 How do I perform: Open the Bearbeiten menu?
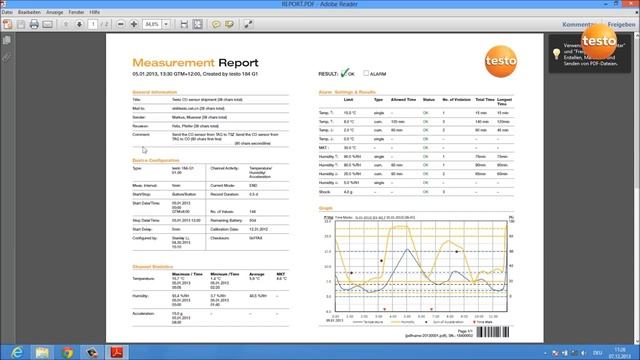pos(29,12)
